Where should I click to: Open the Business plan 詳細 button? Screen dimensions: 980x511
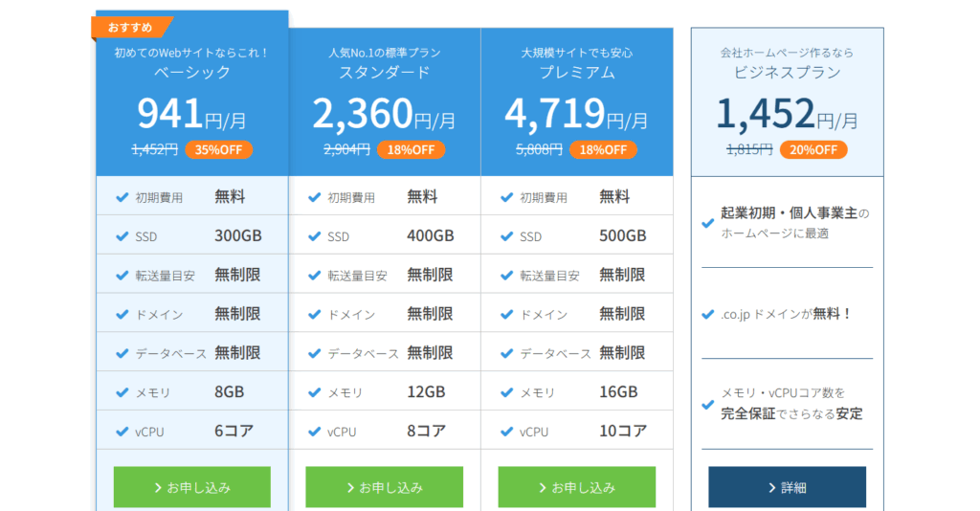(787, 487)
